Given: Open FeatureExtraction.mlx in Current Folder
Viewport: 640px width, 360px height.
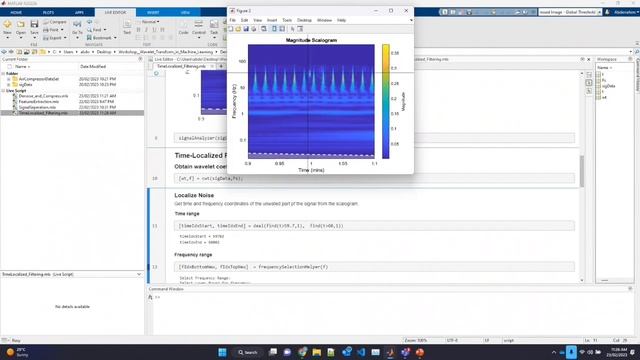Looking at the screenshot, I should pyautogui.click(x=39, y=102).
